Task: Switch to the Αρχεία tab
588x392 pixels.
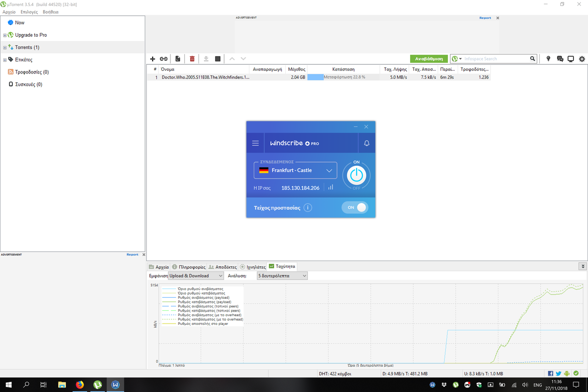Action: pos(158,267)
